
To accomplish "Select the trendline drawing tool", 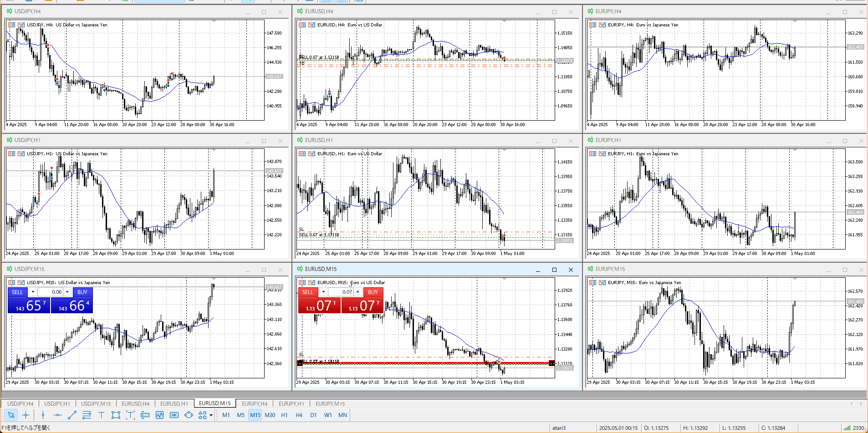I will pos(72,415).
